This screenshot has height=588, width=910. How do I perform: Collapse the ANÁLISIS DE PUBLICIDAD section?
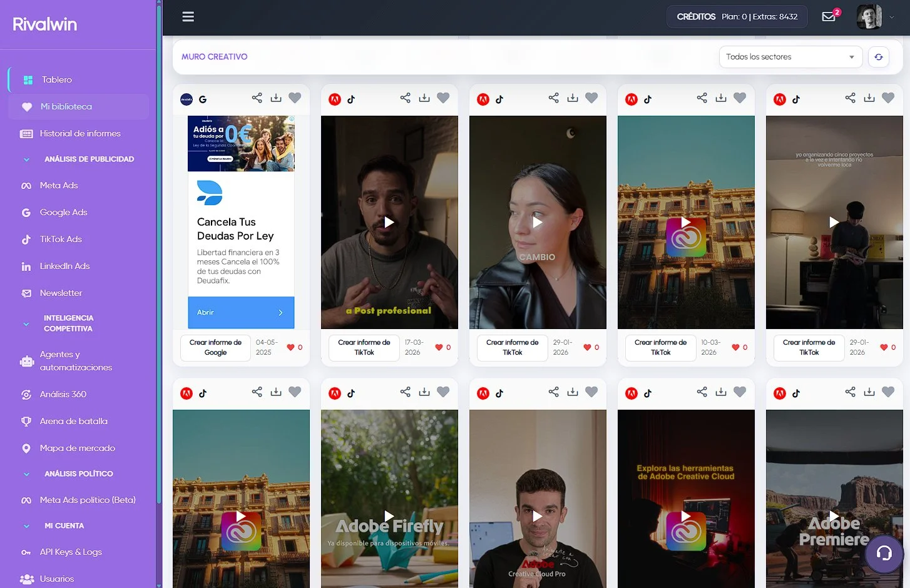point(26,160)
